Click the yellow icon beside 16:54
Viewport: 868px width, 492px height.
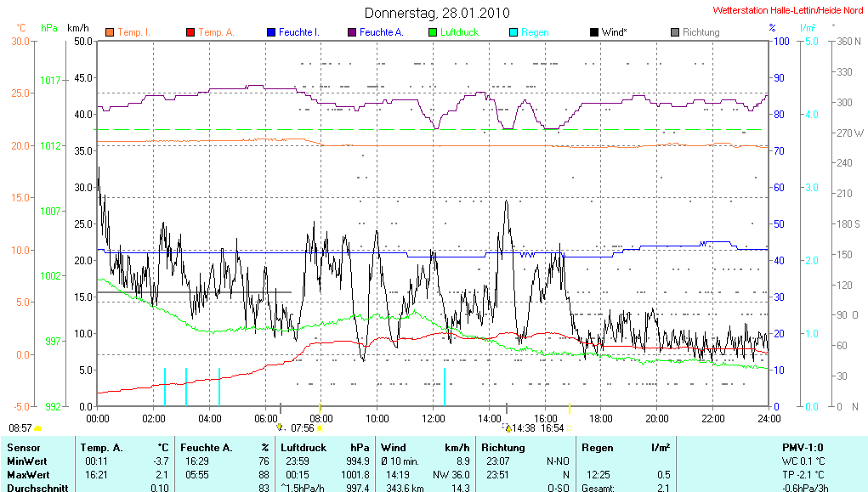point(570,428)
